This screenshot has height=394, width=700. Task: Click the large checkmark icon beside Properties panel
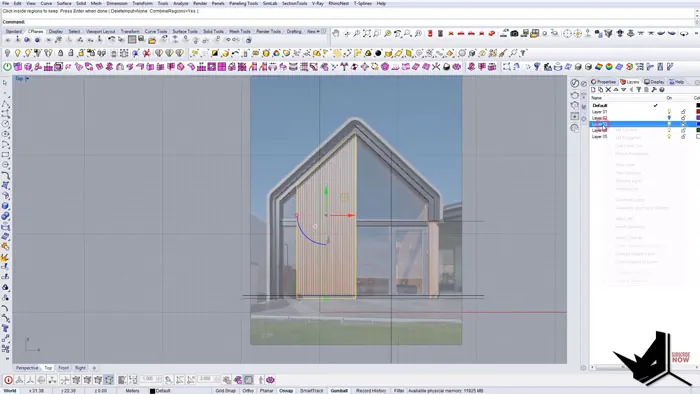[x=575, y=83]
